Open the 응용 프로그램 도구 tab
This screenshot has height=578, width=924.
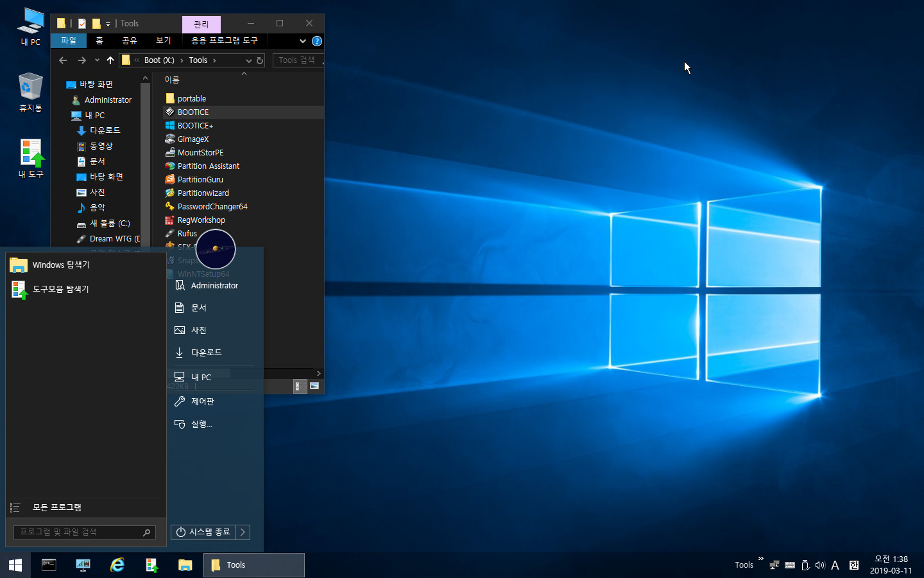tap(225, 40)
